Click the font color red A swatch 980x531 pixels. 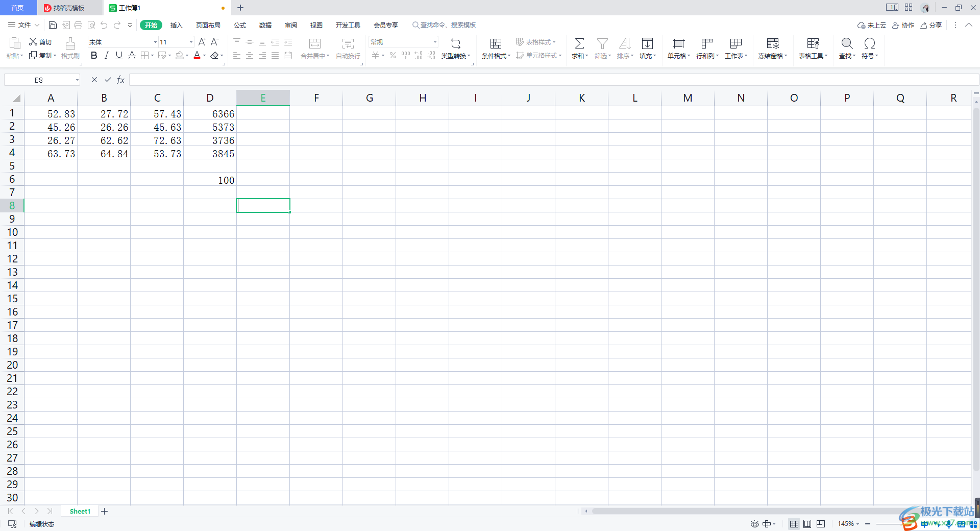click(x=197, y=55)
